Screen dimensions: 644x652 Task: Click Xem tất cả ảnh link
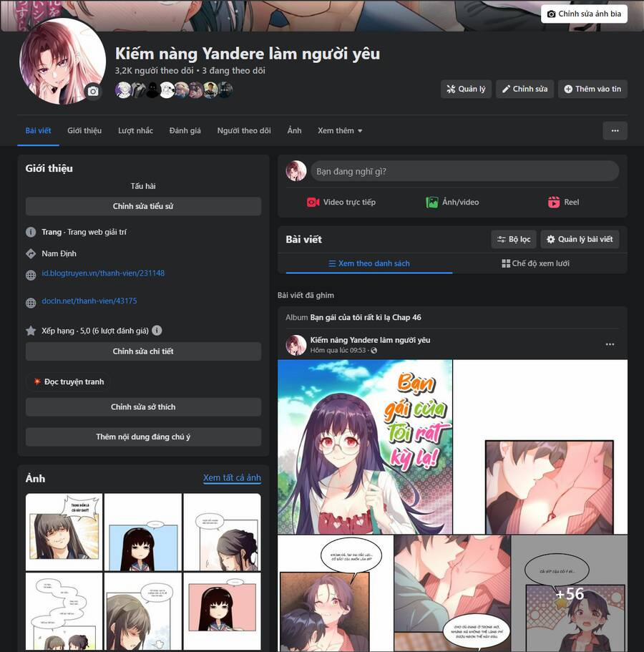[x=232, y=478]
